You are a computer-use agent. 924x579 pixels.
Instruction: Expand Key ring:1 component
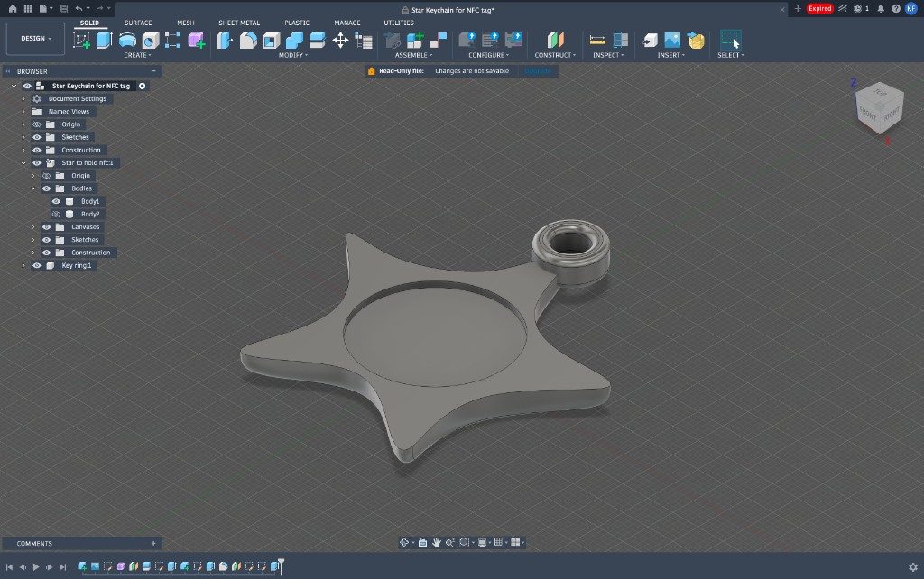23,266
